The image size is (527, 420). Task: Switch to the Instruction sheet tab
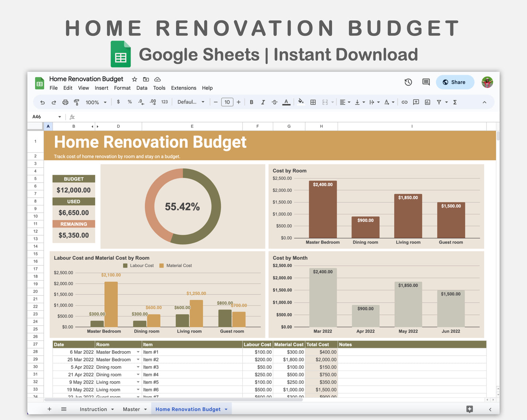point(93,409)
